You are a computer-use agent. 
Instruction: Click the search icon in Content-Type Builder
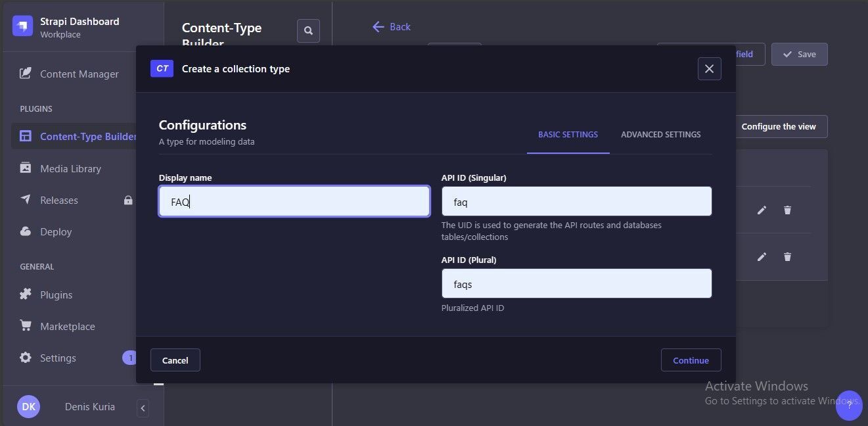[x=308, y=31]
